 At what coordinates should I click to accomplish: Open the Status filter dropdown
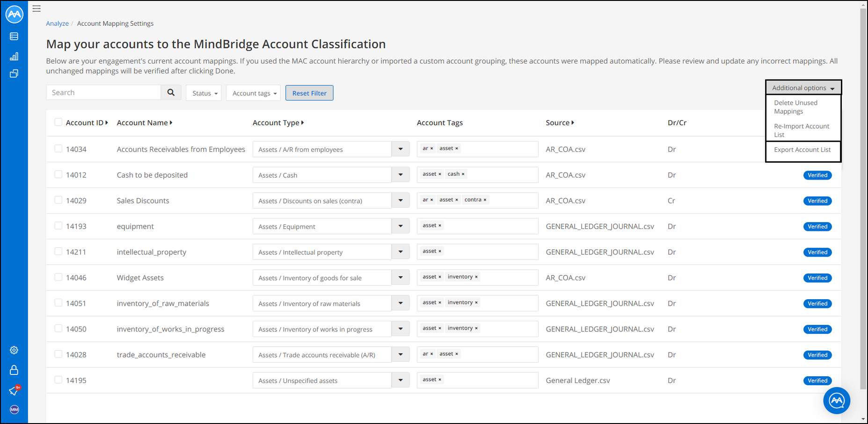[x=204, y=93]
